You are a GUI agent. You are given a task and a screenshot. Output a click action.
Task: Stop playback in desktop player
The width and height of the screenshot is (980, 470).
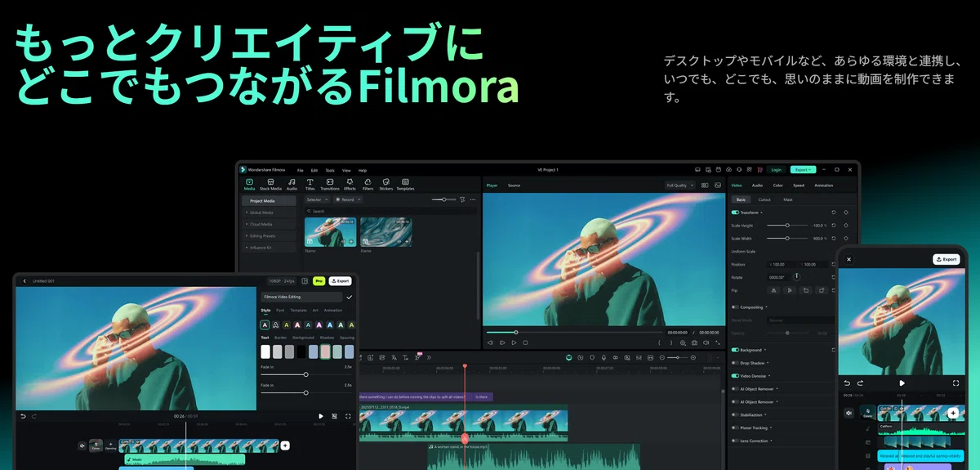click(x=525, y=342)
